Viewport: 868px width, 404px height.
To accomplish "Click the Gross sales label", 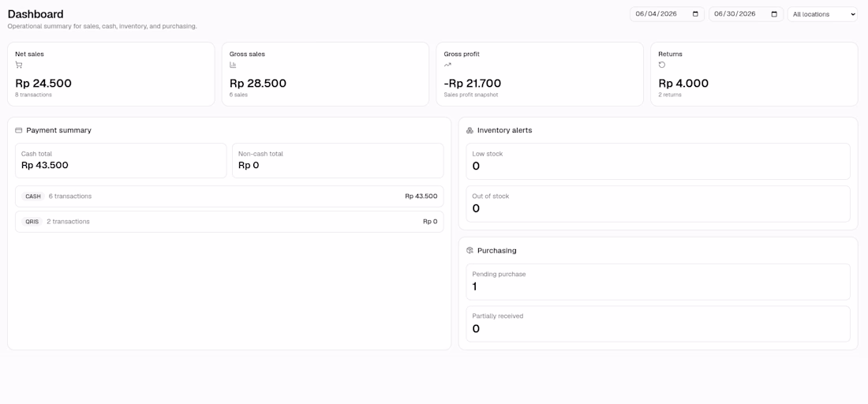I will click(x=247, y=54).
